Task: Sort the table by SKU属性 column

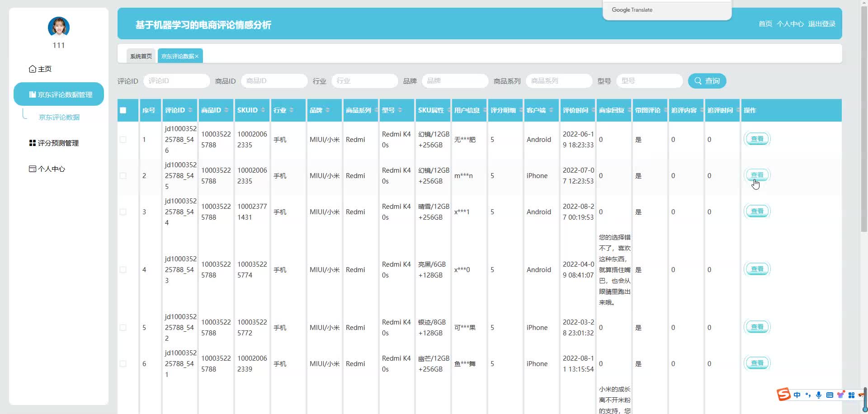Action: pyautogui.click(x=449, y=110)
